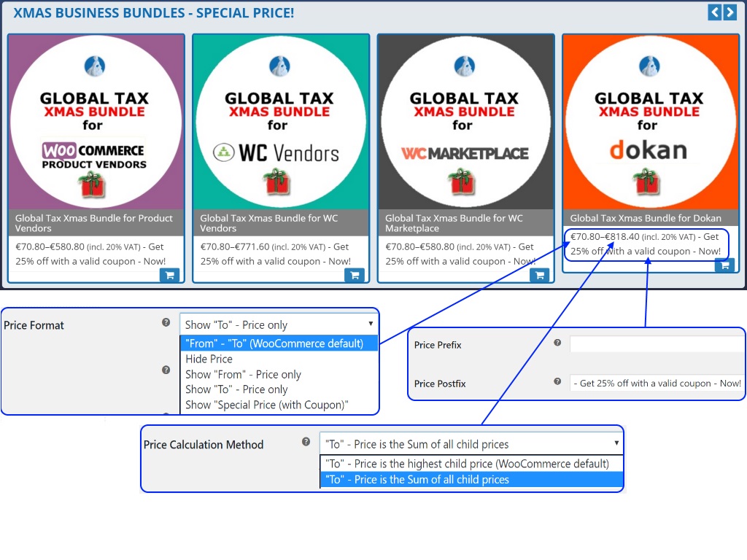Click the Price Prefix label
The width and height of the screenshot is (747, 560).
[438, 345]
